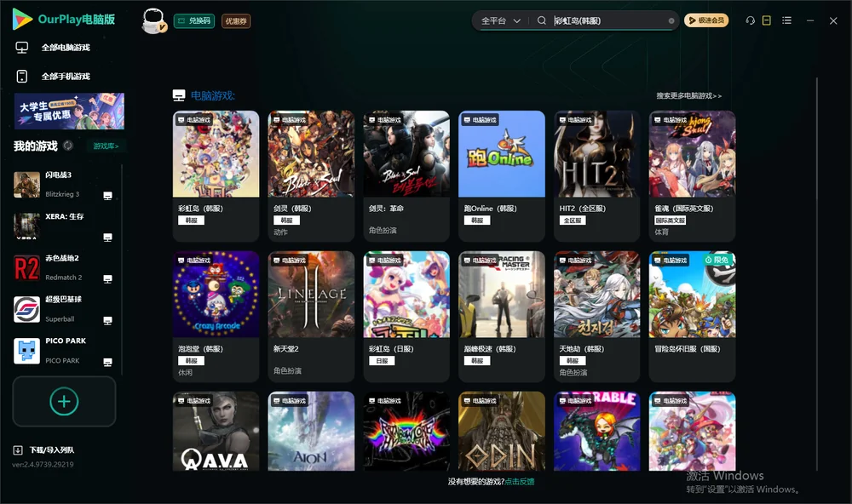Open the 游戏库> link
The image size is (852, 504).
point(106,146)
